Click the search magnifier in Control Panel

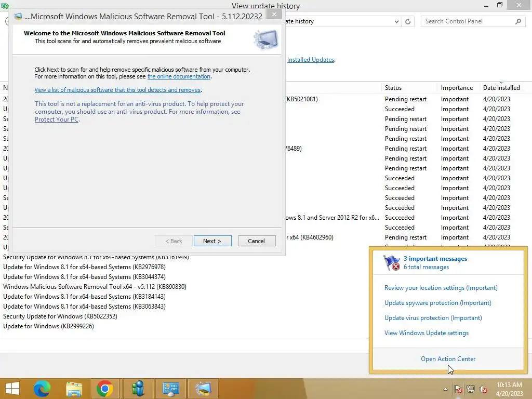(518, 21)
